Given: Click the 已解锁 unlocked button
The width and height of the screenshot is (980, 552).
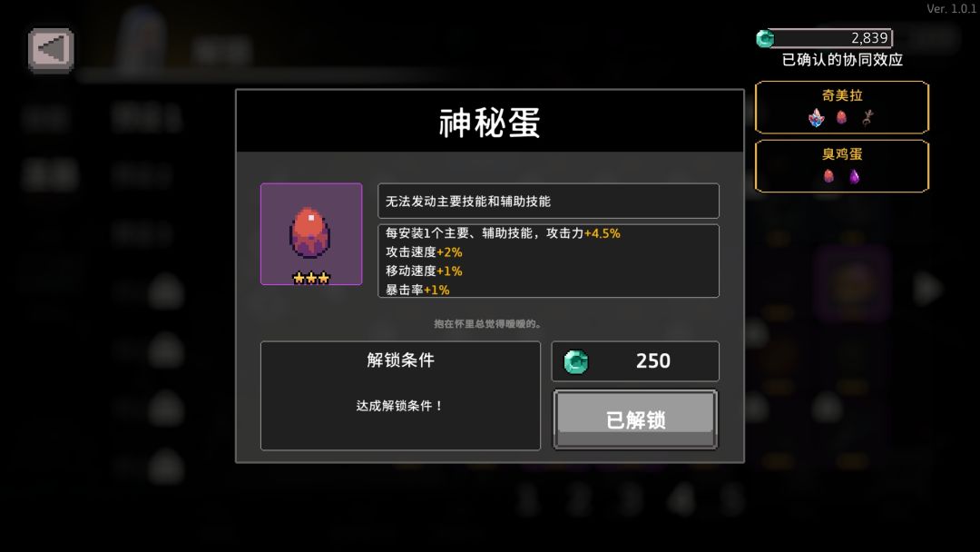Looking at the screenshot, I should (635, 419).
